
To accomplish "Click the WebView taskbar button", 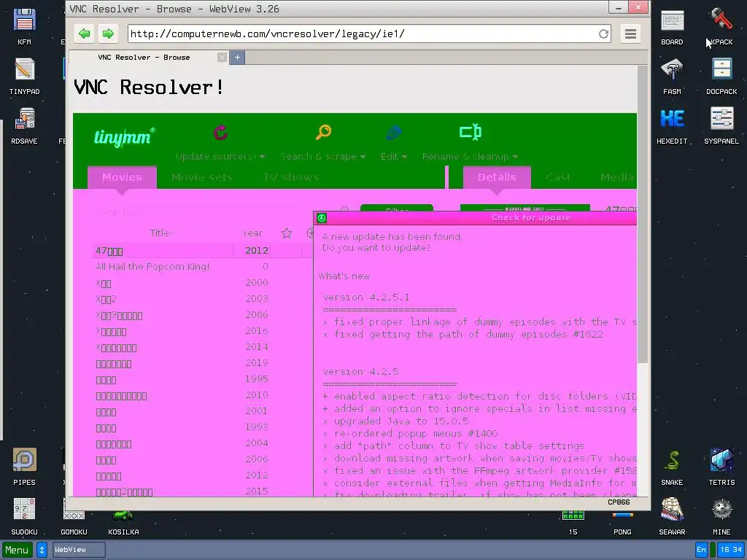I will pyautogui.click(x=79, y=550).
